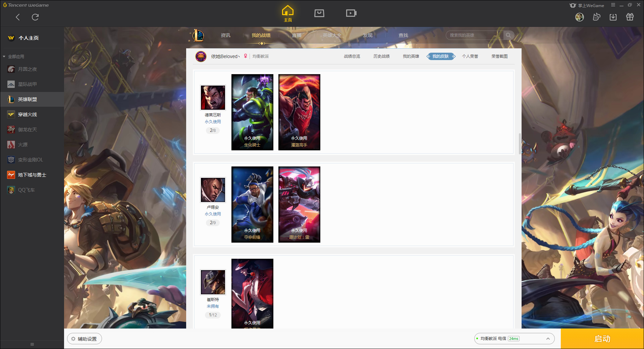644x349 pixels.
Task: Open the 生化骑士 skin card
Action: coord(252,112)
